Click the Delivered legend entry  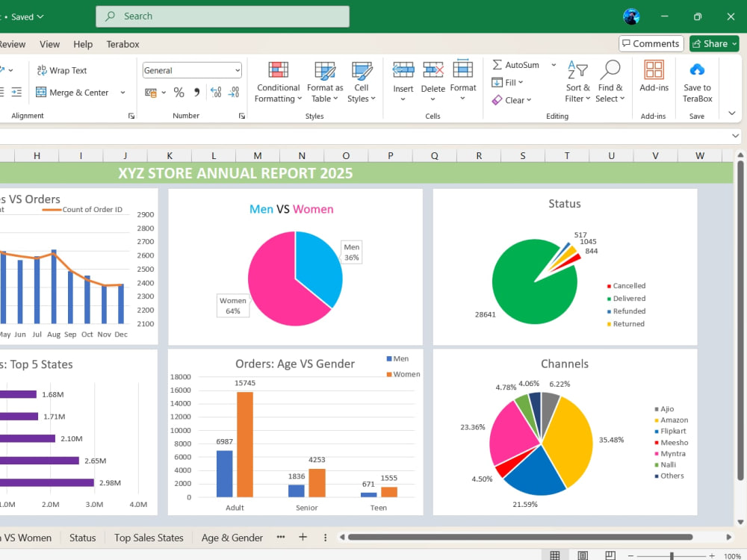coord(626,299)
